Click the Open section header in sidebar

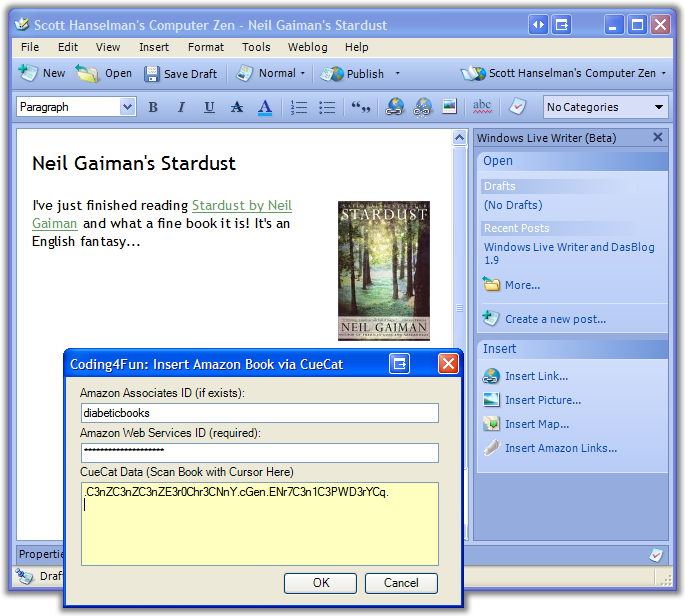click(x=572, y=161)
